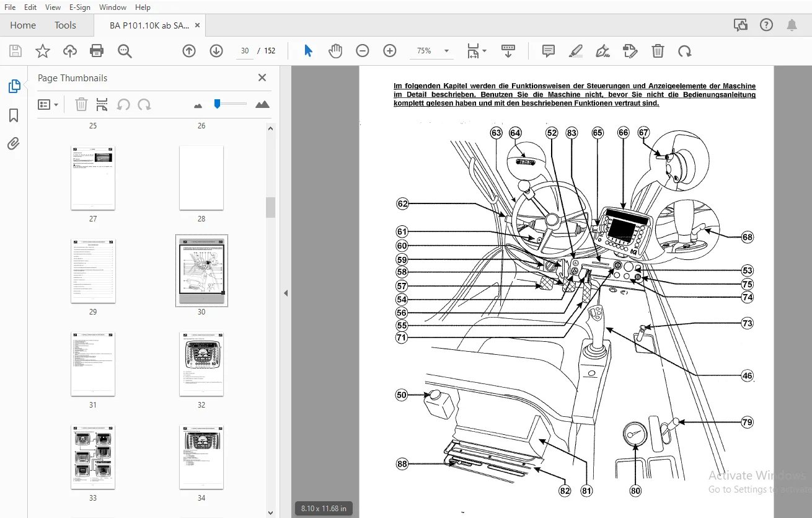Open the File menu
812x518 pixels.
click(x=10, y=7)
